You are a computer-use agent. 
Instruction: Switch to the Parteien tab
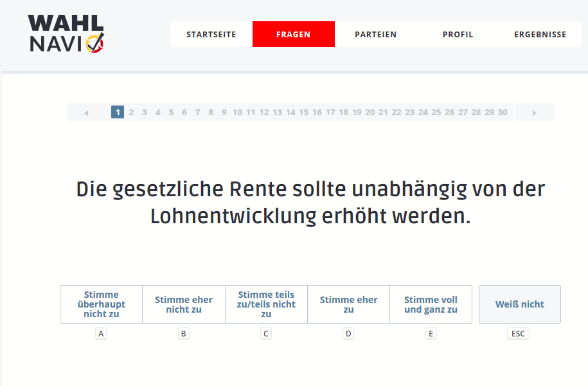click(375, 35)
